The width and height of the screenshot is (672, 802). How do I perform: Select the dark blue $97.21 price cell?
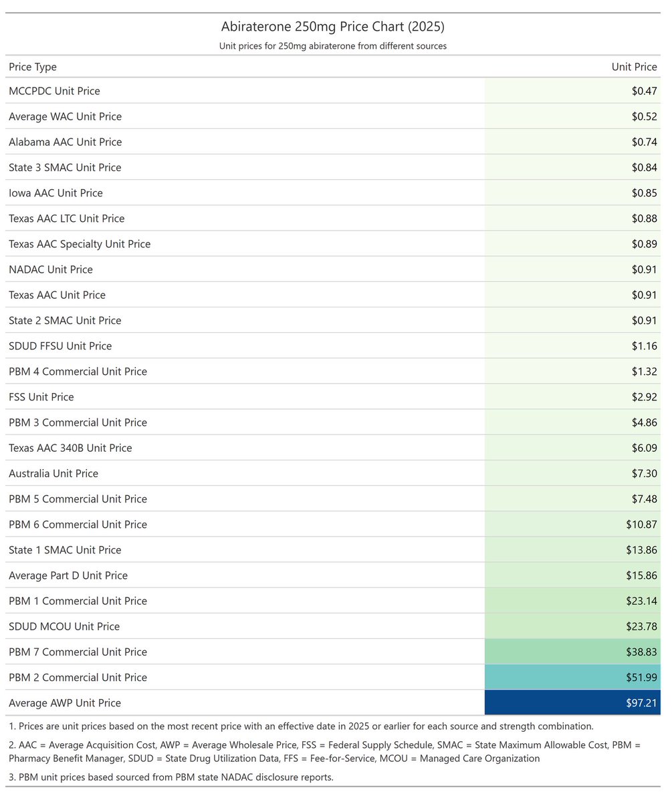point(572,703)
